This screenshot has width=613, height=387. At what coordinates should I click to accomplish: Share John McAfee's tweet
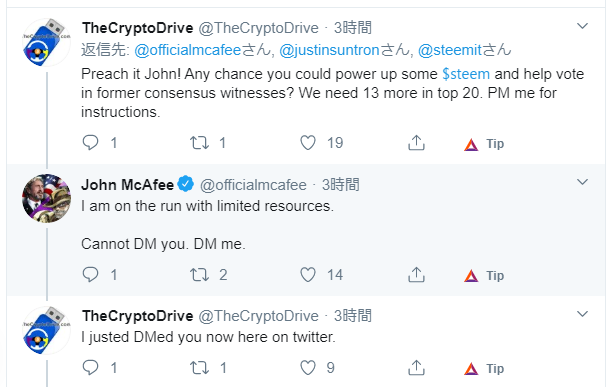coord(416,274)
